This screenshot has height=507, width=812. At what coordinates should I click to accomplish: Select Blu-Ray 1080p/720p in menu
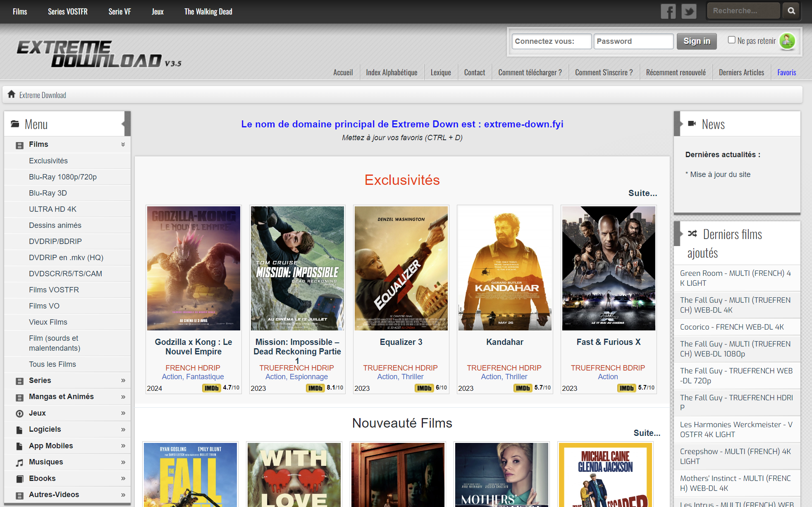63,177
